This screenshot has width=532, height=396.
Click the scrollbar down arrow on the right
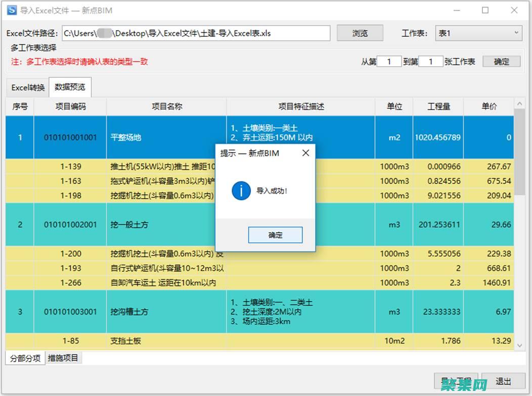pyautogui.click(x=520, y=346)
